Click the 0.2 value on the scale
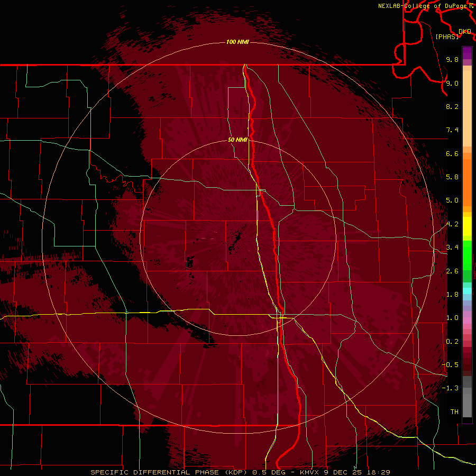476x476 pixels. click(x=452, y=342)
